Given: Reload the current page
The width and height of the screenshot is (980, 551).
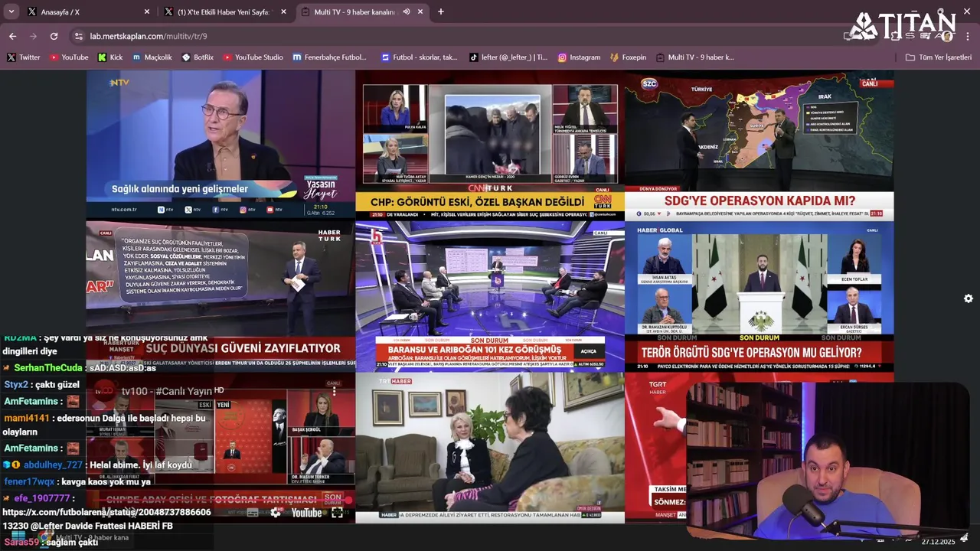Looking at the screenshot, I should pyautogui.click(x=54, y=36).
